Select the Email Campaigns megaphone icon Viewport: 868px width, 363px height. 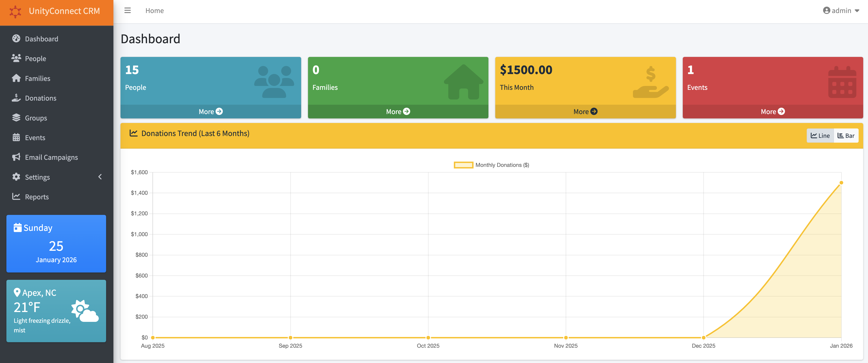coord(16,157)
